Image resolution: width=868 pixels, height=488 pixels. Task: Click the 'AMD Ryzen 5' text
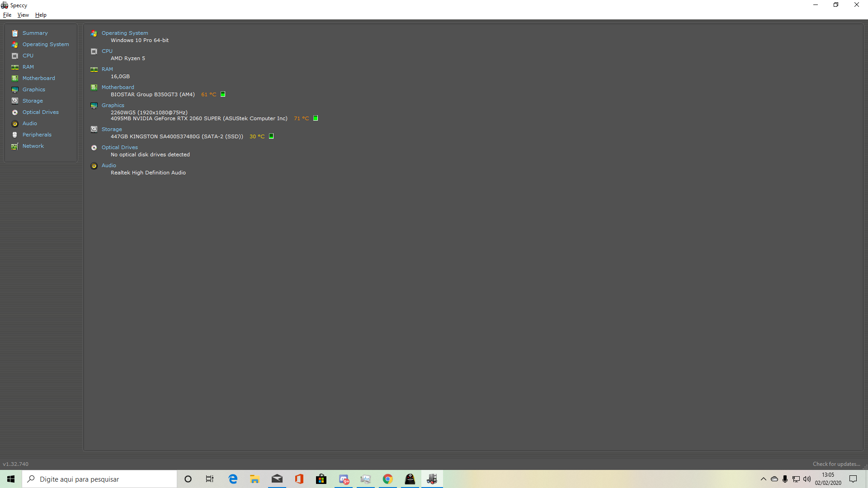128,58
